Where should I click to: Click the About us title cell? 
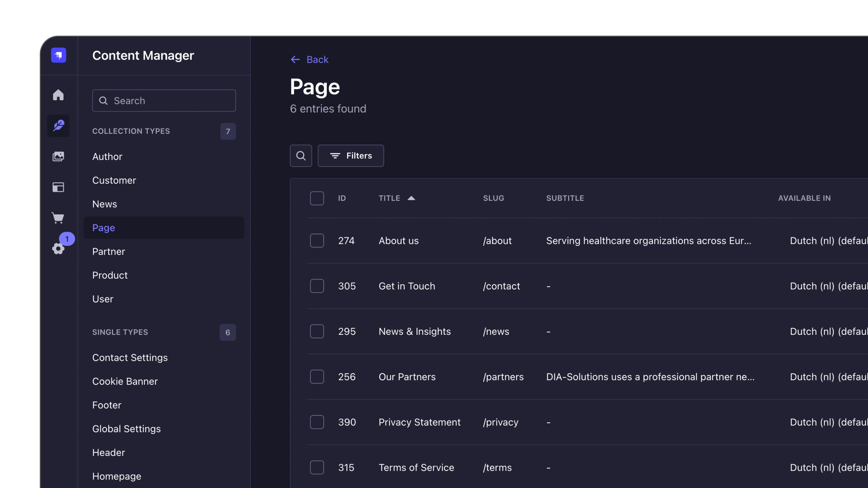coord(399,240)
